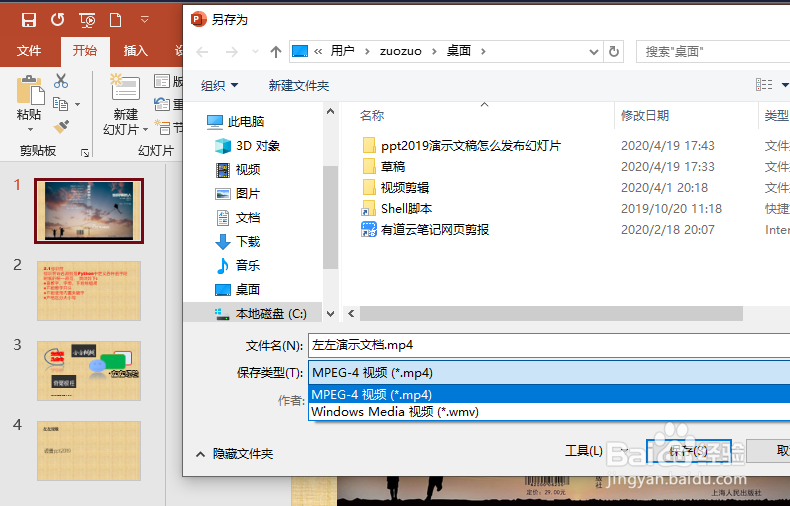Click the slide layout 版式 icon
This screenshot has height=506, width=790.
162,81
